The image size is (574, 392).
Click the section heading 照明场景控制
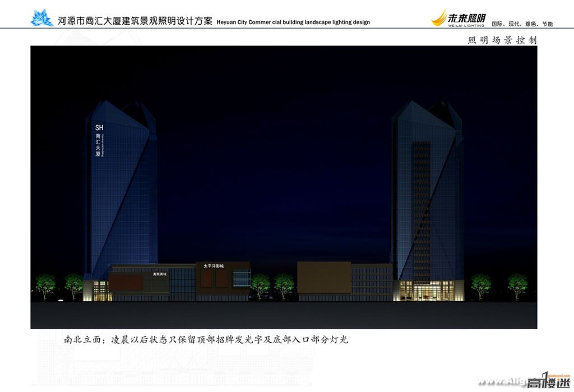pyautogui.click(x=502, y=40)
